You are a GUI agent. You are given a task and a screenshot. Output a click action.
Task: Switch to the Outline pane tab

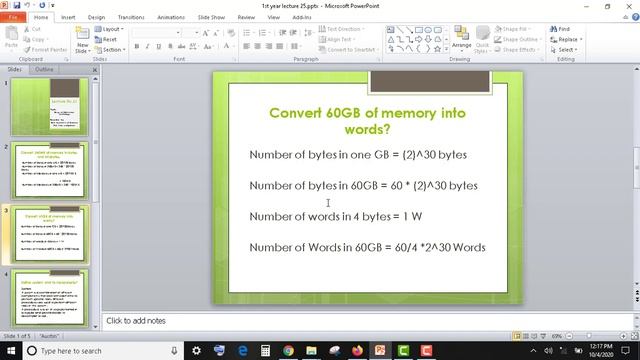click(44, 69)
